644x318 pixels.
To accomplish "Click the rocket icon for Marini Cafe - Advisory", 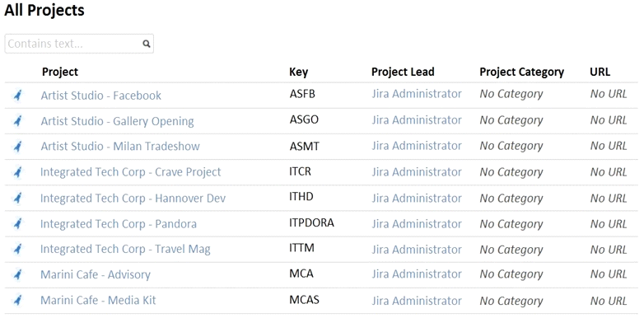I will pyautogui.click(x=17, y=275).
